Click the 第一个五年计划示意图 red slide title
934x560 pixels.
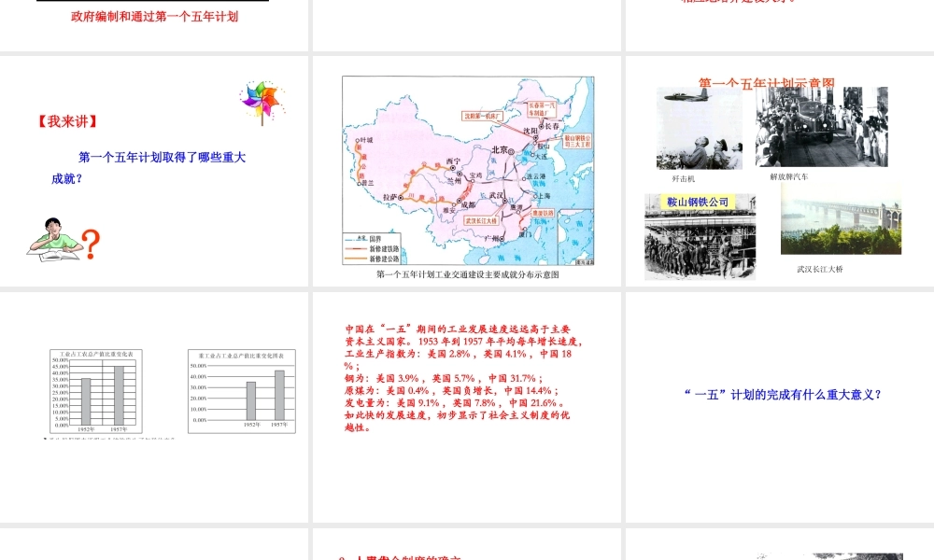(767, 83)
